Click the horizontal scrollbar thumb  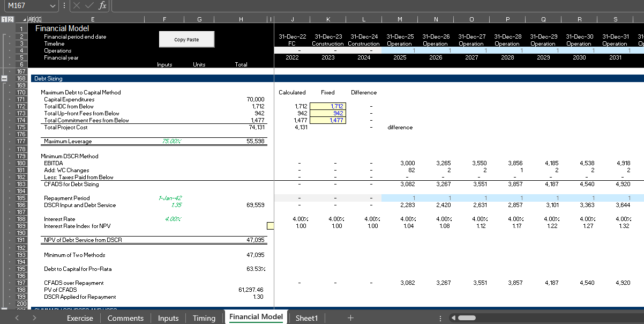point(466,318)
